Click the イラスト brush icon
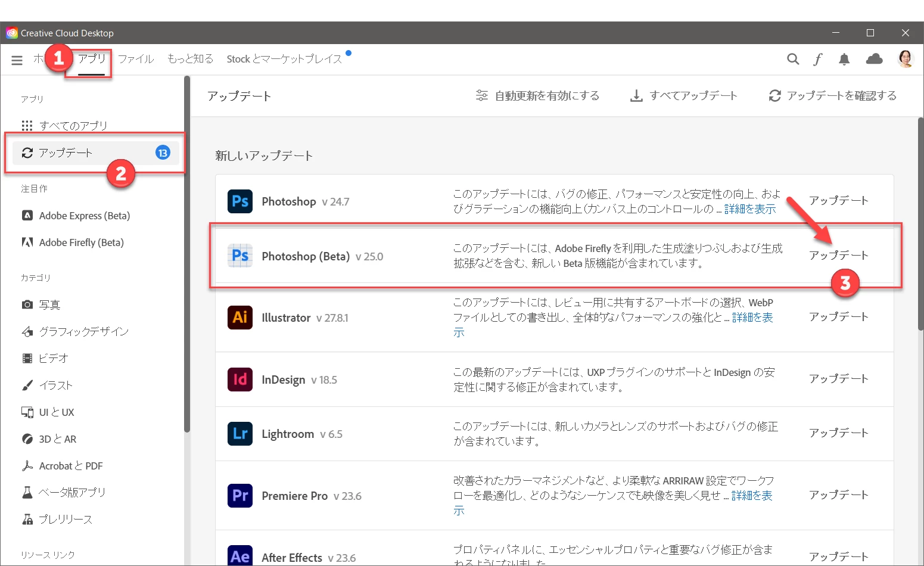 click(27, 385)
